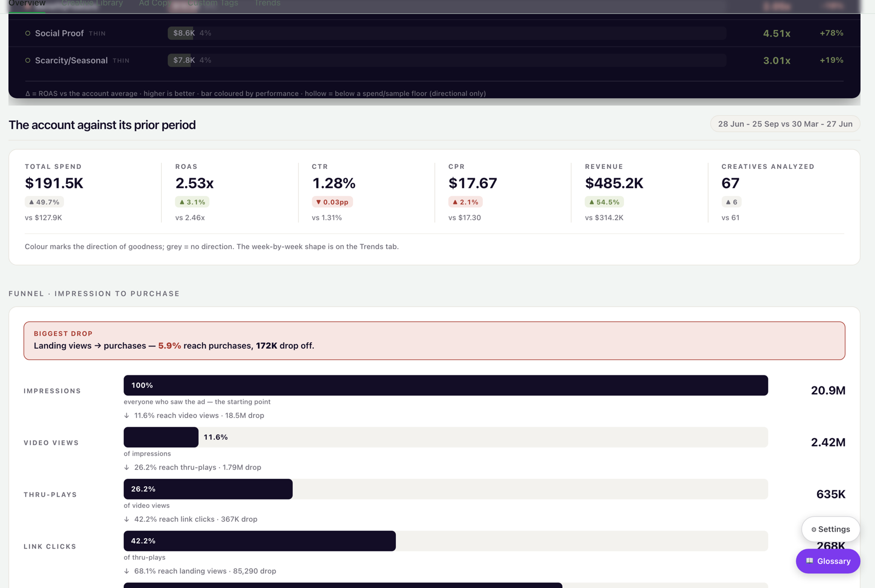Screen dimensions: 875x588
Task: Click the red 2.1% CPR change badge
Action: pyautogui.click(x=465, y=202)
